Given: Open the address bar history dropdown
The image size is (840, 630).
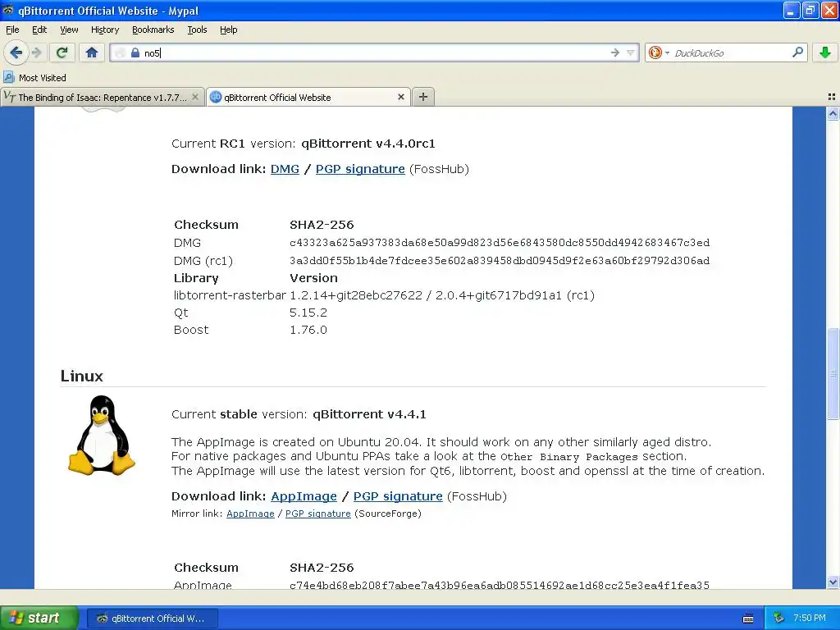Looking at the screenshot, I should (x=631, y=52).
